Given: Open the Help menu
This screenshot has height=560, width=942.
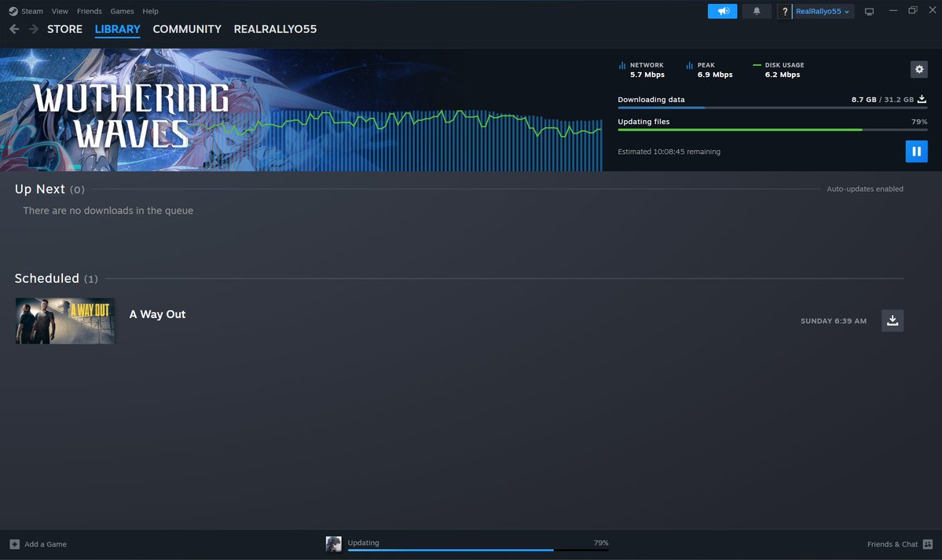Looking at the screenshot, I should tap(150, 11).
